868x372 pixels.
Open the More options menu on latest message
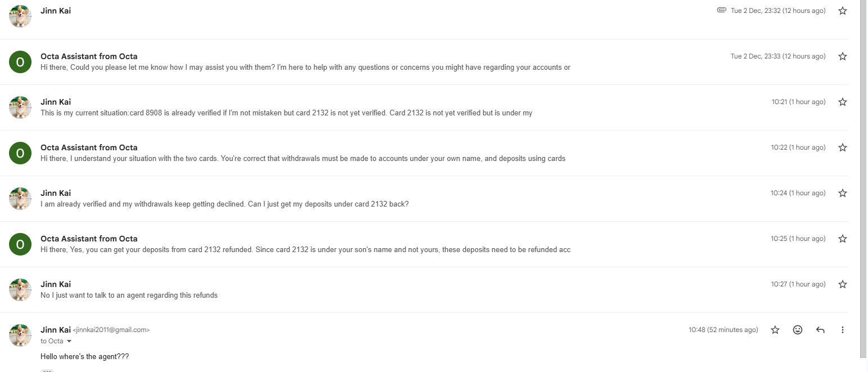click(842, 330)
